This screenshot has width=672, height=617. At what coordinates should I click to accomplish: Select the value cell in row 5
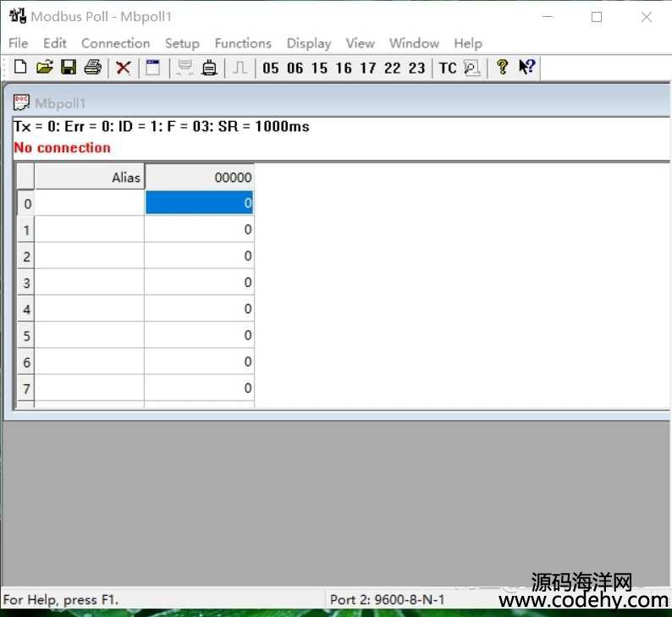[x=199, y=335]
